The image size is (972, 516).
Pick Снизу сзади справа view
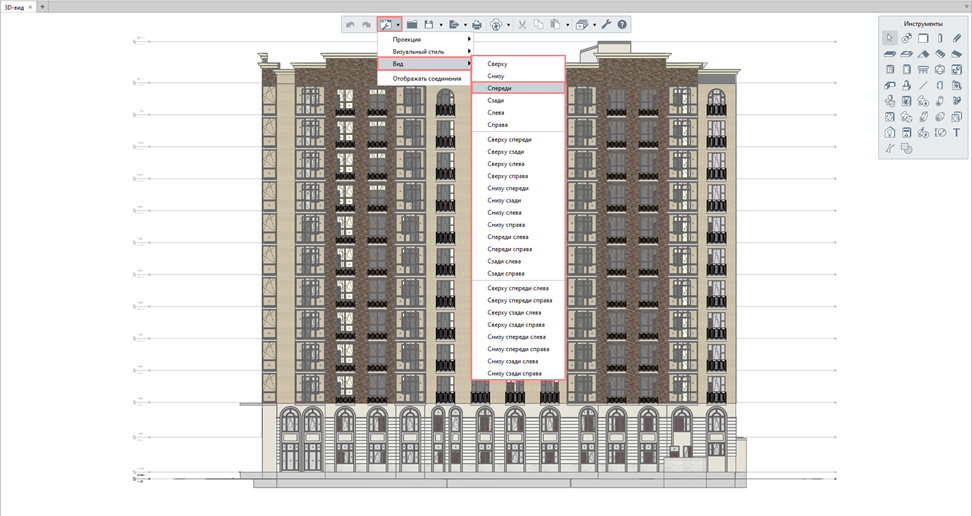coord(518,373)
